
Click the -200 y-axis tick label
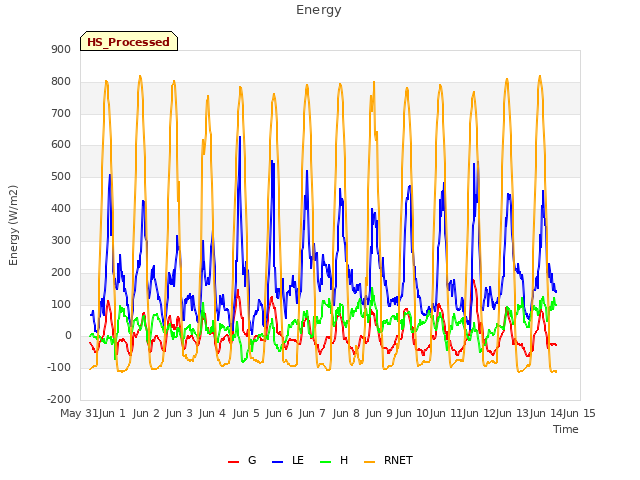59,399
